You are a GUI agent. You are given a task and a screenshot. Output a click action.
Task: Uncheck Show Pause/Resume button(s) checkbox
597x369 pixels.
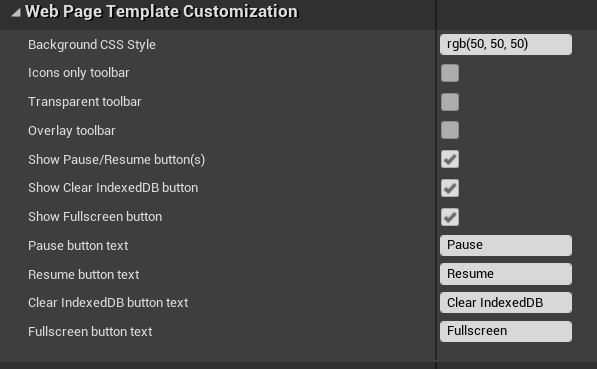click(450, 159)
